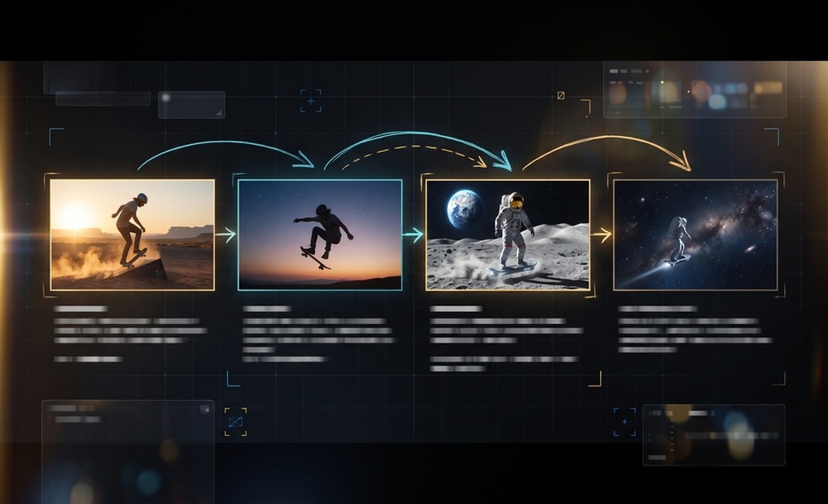This screenshot has width=828, height=504.
Task: Click the dark blurred input bar at top left
Action: (x=103, y=98)
